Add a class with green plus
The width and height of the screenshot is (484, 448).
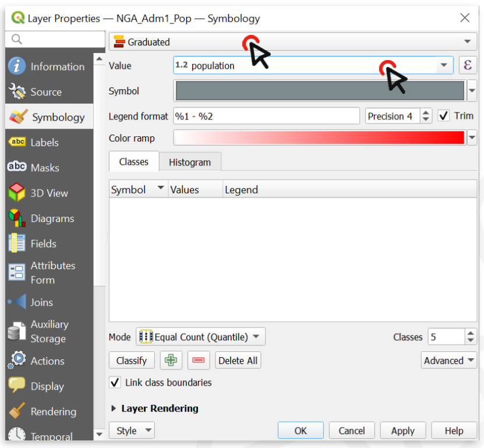[x=171, y=361]
